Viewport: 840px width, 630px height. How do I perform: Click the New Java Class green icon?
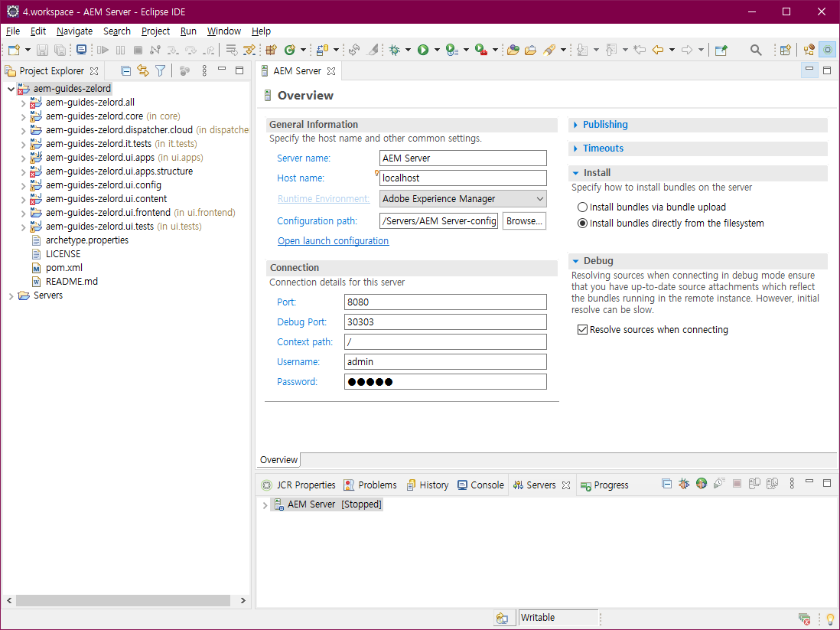click(x=290, y=50)
